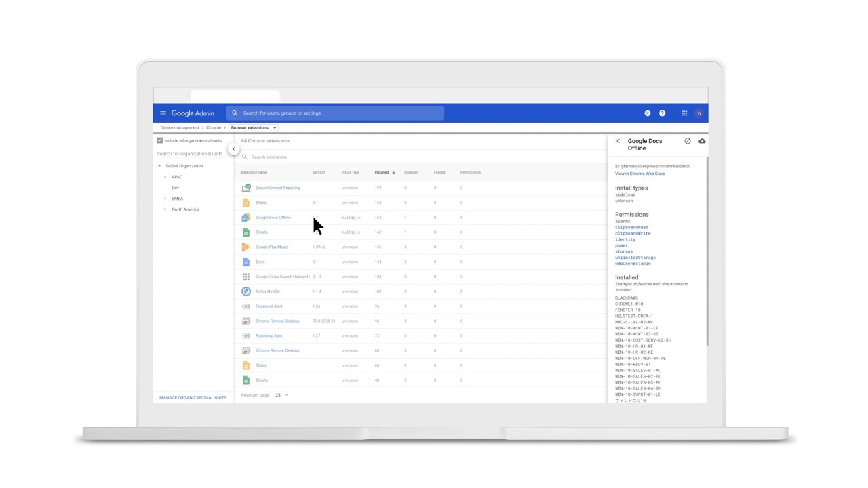This screenshot has width=868, height=488.
Task: Sort by the Install type column header
Action: 351,172
